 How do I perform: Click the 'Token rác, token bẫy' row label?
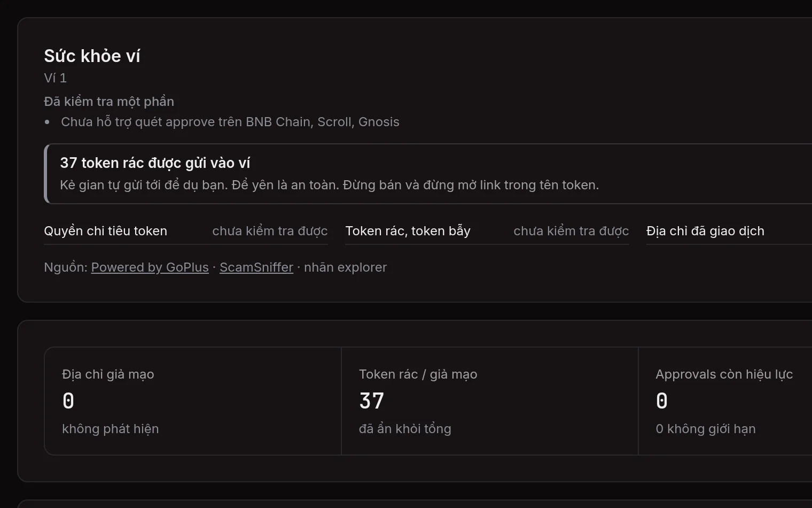408,231
